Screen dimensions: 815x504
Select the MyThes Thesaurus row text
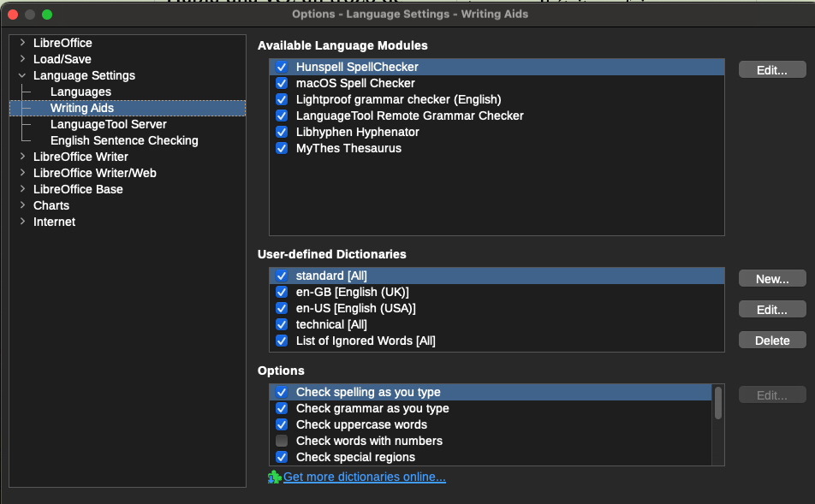coord(348,149)
